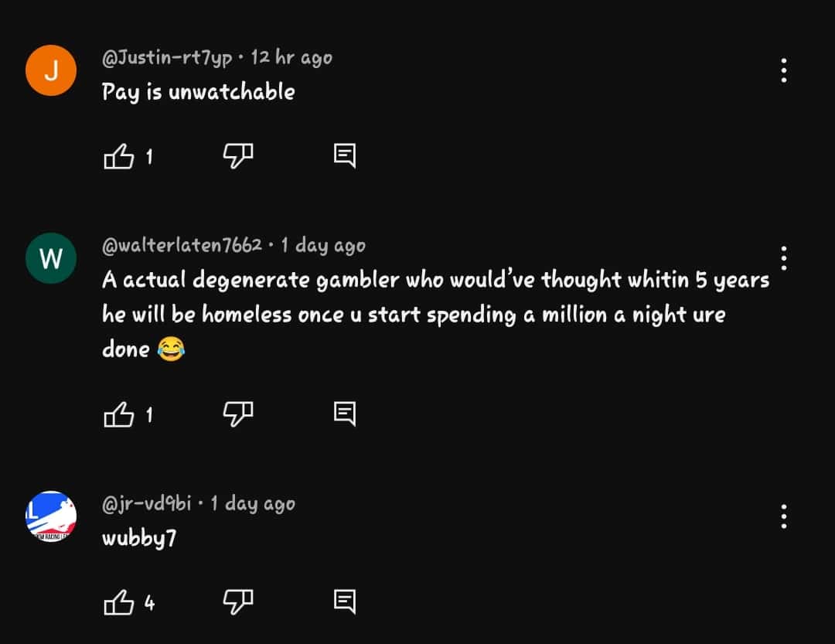Click jr-vd9bi's racing league avatar

pos(51,516)
